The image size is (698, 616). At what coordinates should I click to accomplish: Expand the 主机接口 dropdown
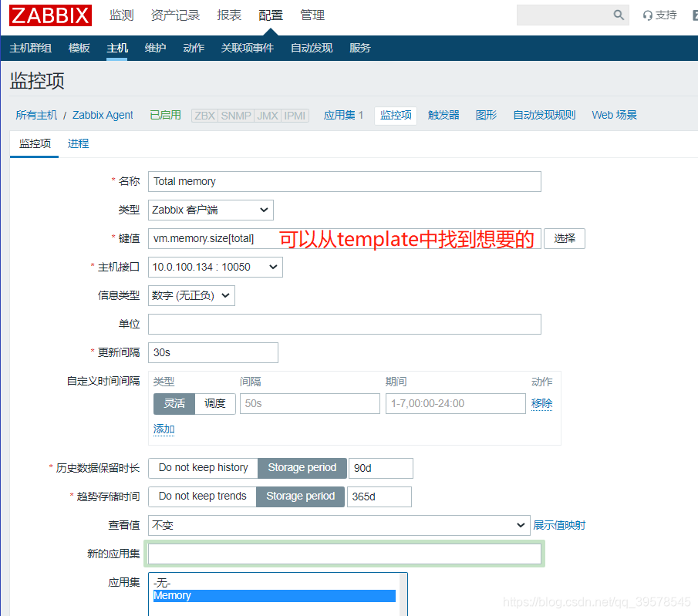[x=215, y=267]
